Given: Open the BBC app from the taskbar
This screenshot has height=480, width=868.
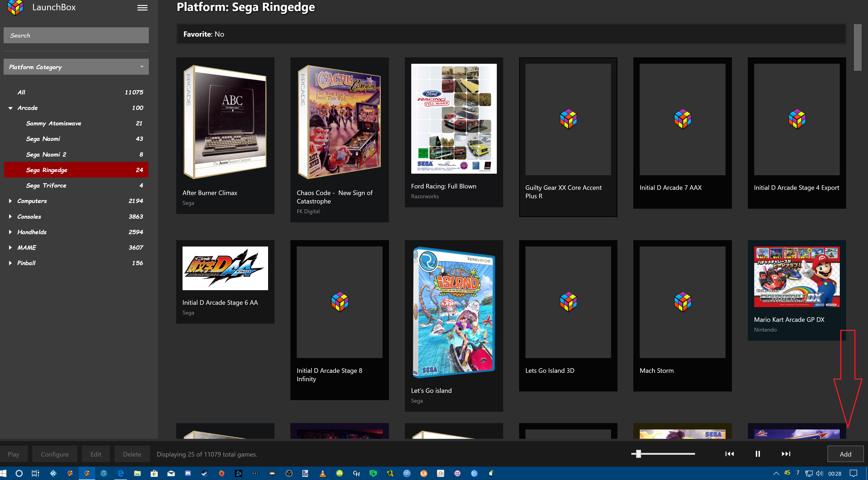Looking at the screenshot, I should (x=255, y=473).
